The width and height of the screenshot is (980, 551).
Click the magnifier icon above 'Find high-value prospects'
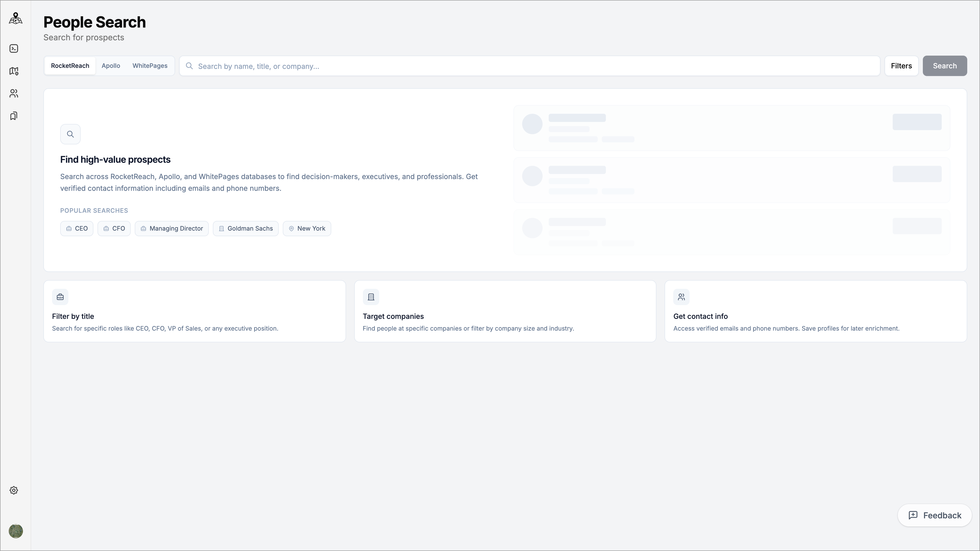[x=70, y=134]
